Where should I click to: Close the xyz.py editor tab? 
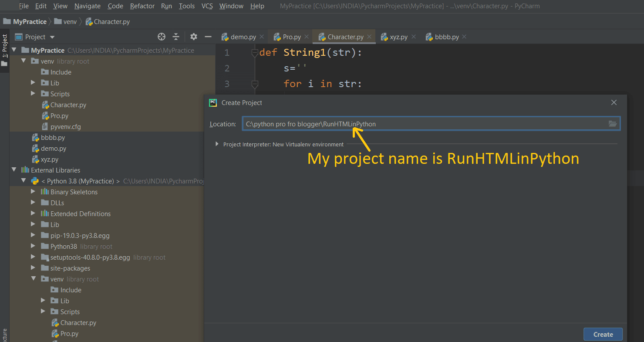[413, 37]
